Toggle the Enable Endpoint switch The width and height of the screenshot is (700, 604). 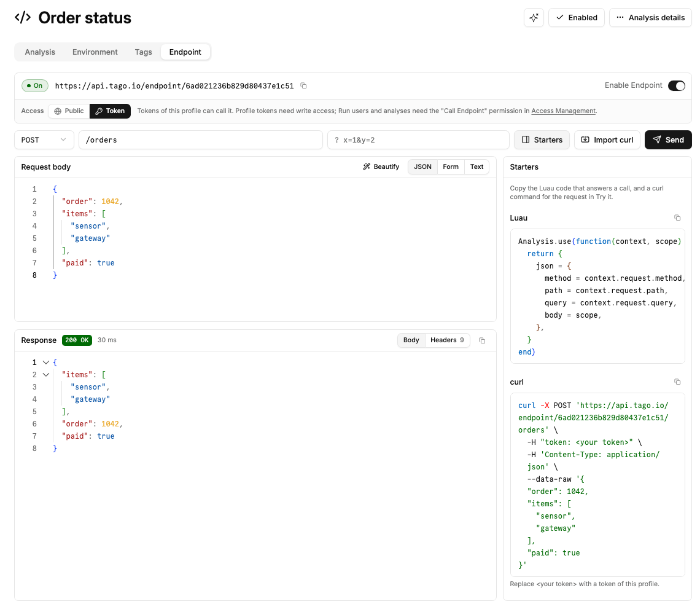click(676, 86)
